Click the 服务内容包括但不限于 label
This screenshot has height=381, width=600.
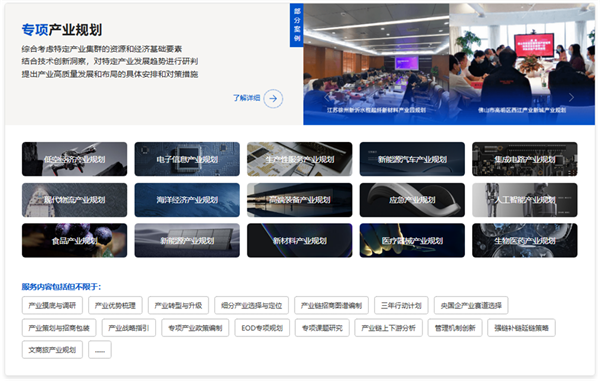(61, 287)
